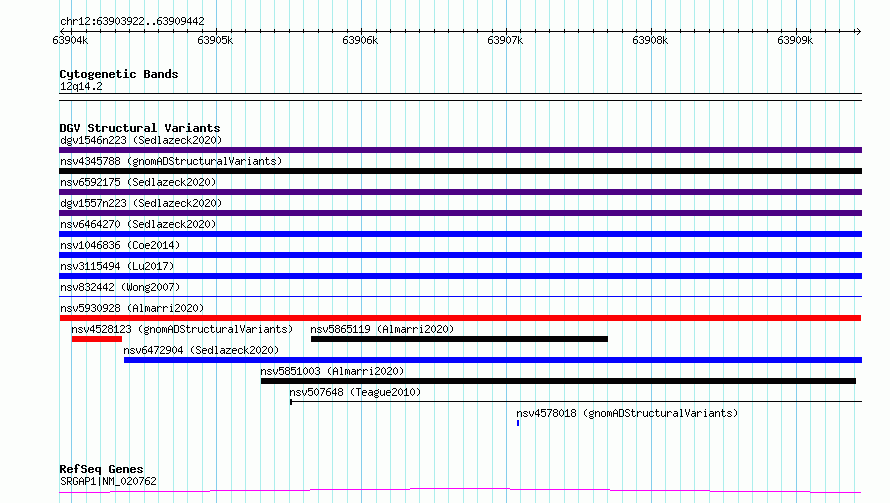
Task: Click the dgv1557n223 (Sedlazeck2020) label
Action: pyautogui.click(x=141, y=203)
